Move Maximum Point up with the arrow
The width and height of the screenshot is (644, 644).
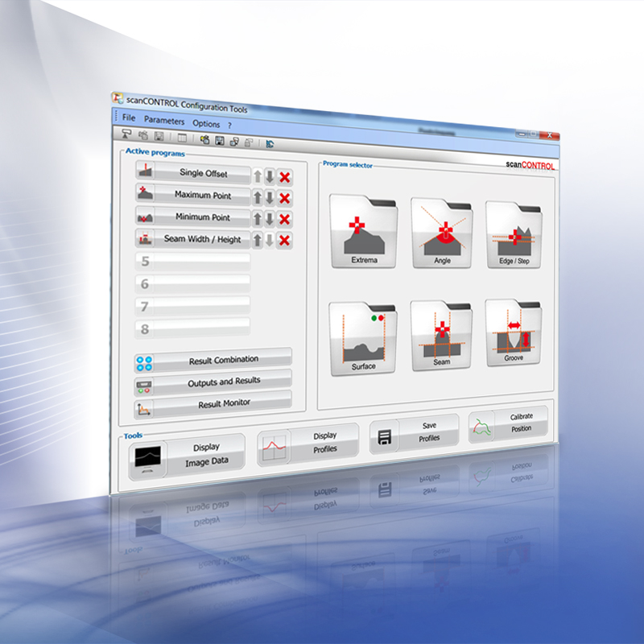tap(258, 197)
